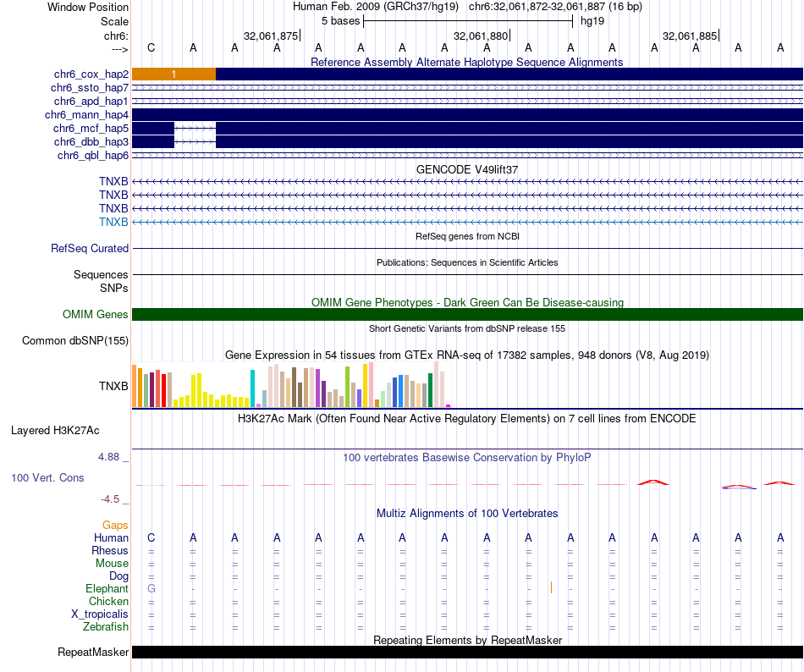Click the GTEx TNXB expression bar chart
Viewport: 804px width, 672px height.
tap(291, 385)
